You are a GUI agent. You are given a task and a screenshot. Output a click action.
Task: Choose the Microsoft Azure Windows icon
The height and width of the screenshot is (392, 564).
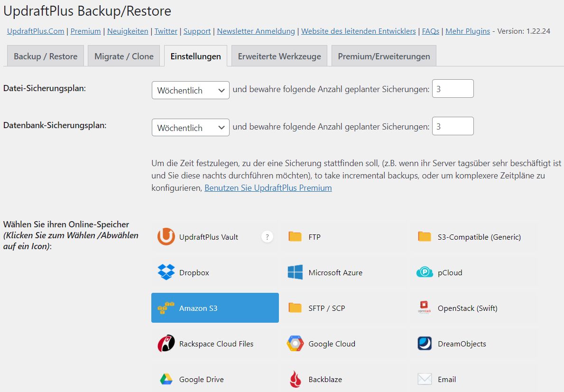(295, 272)
